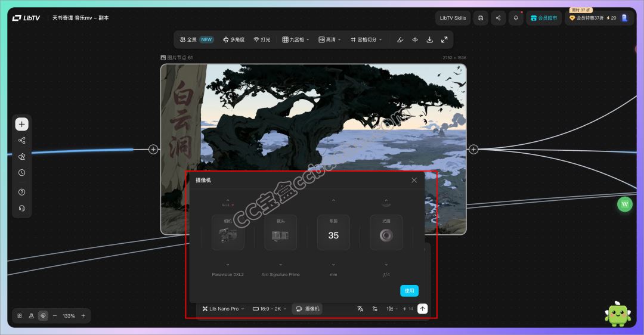The width and height of the screenshot is (644, 335).
Task: Select 多角度 multi-angle tool
Action: (234, 40)
